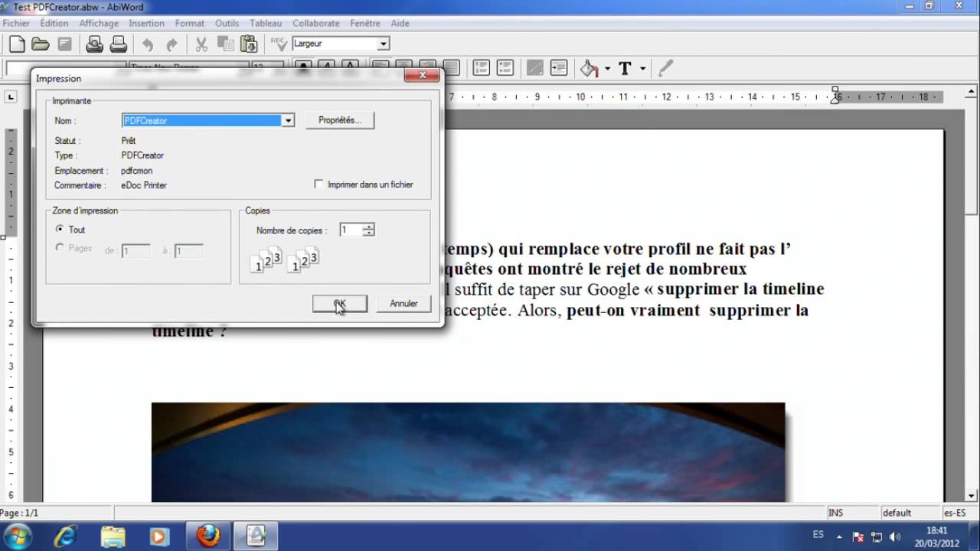Image resolution: width=980 pixels, height=551 pixels.
Task: Open printer Propriétés
Action: point(340,120)
